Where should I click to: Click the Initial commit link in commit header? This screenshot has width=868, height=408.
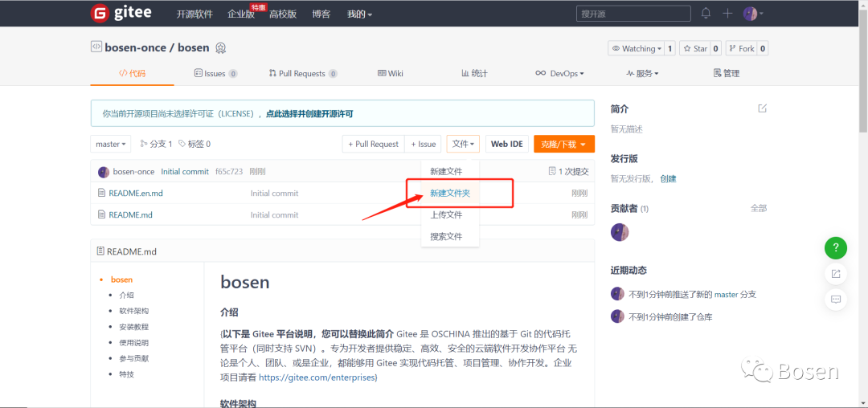[x=185, y=171]
